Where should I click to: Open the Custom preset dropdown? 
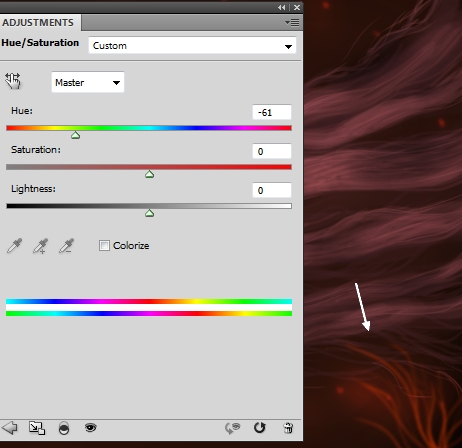pyautogui.click(x=192, y=46)
